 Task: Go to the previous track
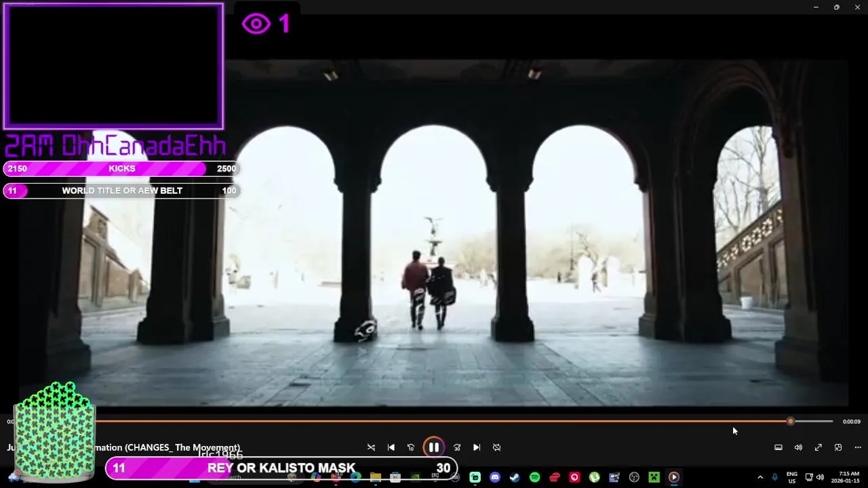[391, 447]
